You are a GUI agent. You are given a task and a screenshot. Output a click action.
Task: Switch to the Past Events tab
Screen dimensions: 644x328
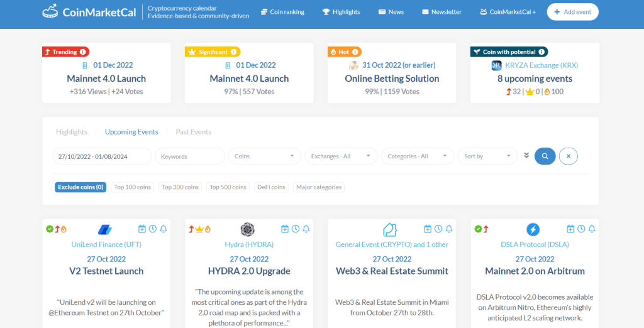(194, 132)
